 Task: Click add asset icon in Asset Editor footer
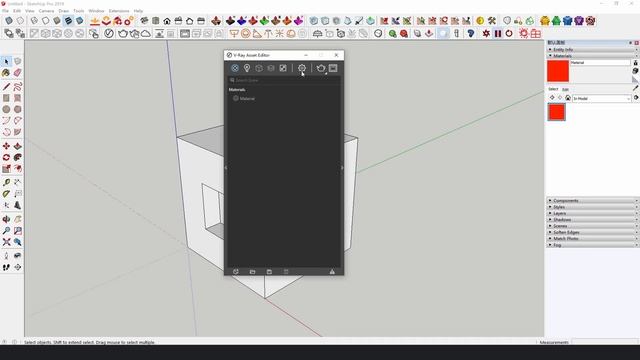coord(236,271)
